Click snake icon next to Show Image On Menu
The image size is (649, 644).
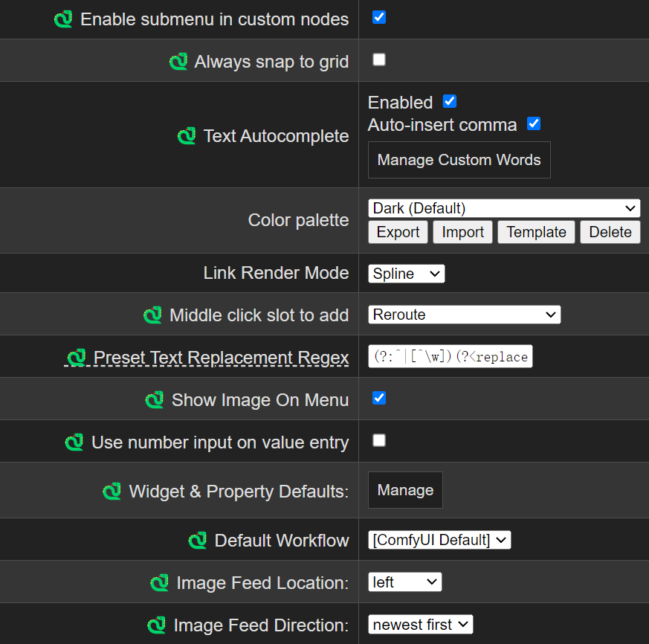(x=155, y=400)
